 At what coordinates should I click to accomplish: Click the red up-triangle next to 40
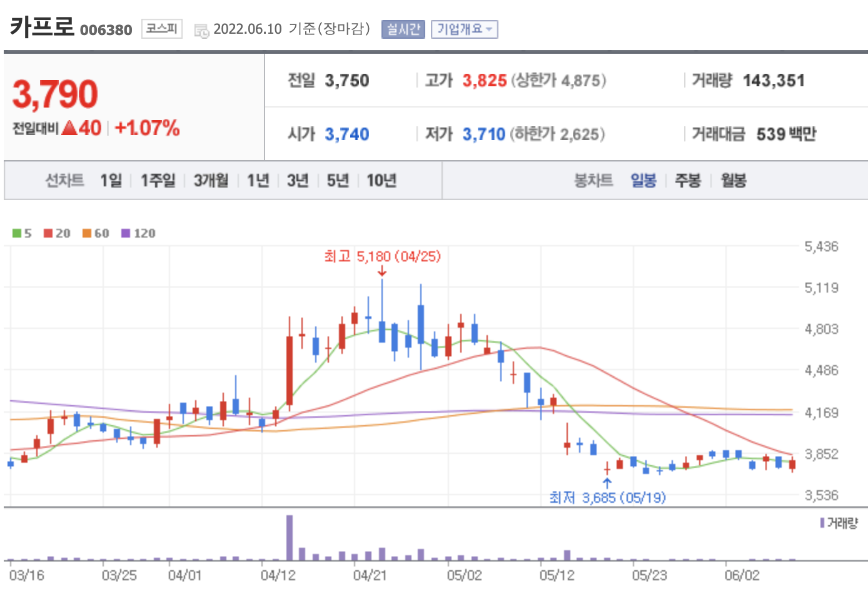pyautogui.click(x=69, y=128)
